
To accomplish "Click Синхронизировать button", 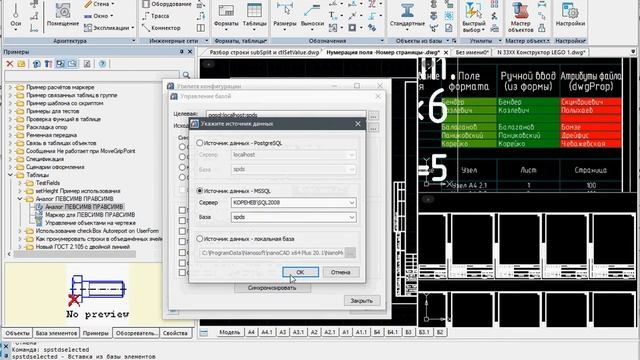I will click(272, 288).
